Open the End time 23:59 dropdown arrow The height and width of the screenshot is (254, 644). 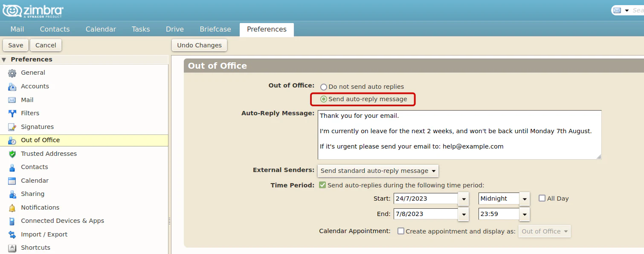[525, 214]
